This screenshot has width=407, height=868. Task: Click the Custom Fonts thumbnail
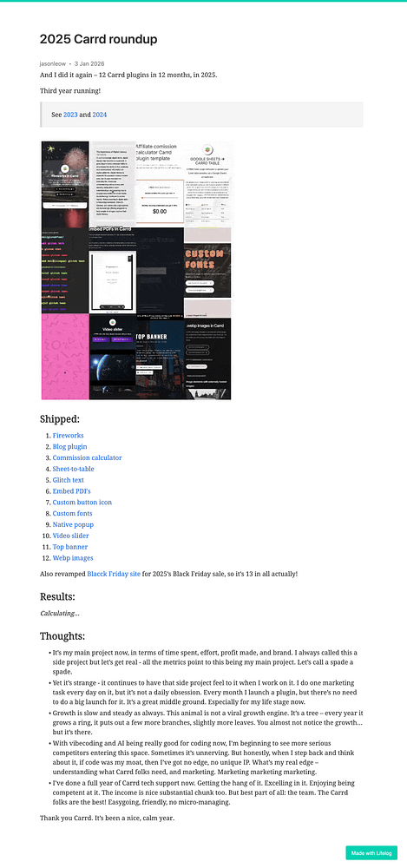coord(207,271)
